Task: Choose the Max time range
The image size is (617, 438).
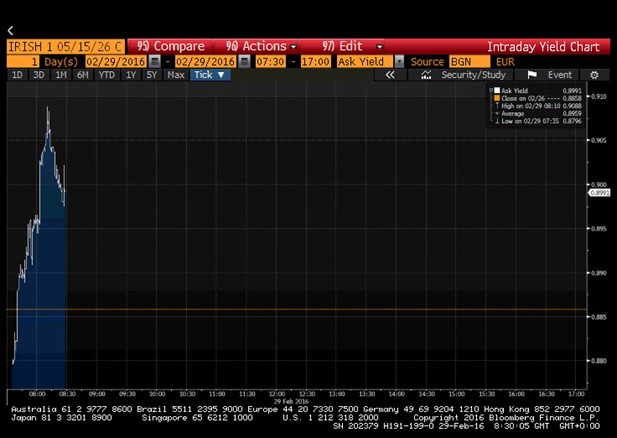Action: 175,75
